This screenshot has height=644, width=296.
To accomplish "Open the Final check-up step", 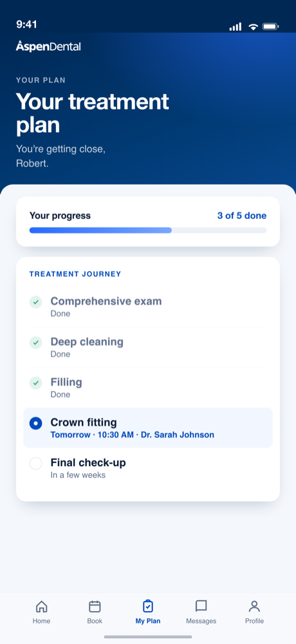I will [x=148, y=468].
